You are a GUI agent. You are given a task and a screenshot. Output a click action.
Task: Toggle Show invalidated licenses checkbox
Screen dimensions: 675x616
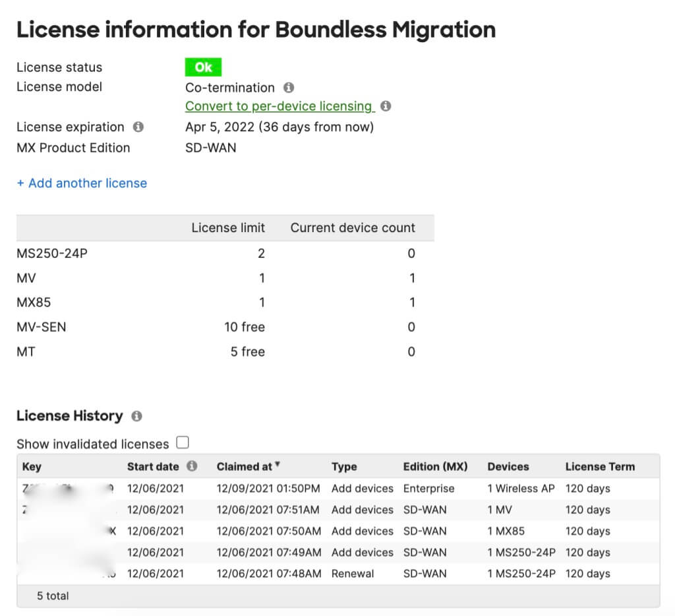(183, 443)
